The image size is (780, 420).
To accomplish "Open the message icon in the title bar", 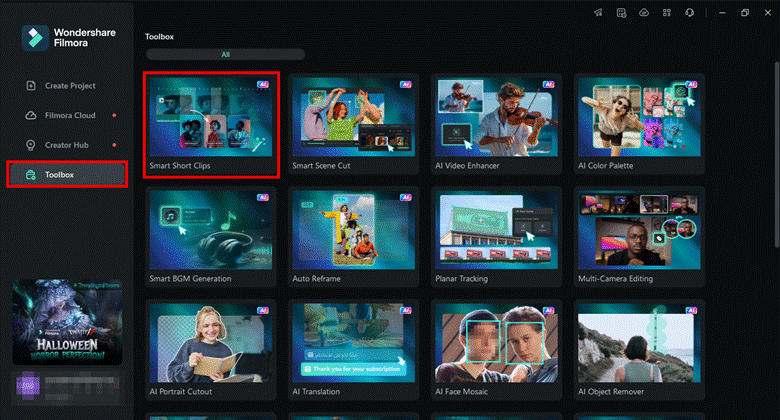I will 621,13.
